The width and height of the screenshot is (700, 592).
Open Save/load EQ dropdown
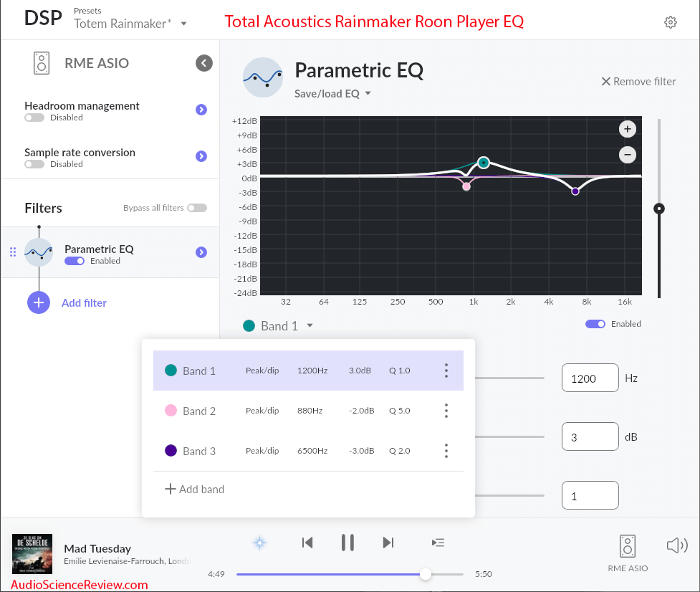pos(332,94)
